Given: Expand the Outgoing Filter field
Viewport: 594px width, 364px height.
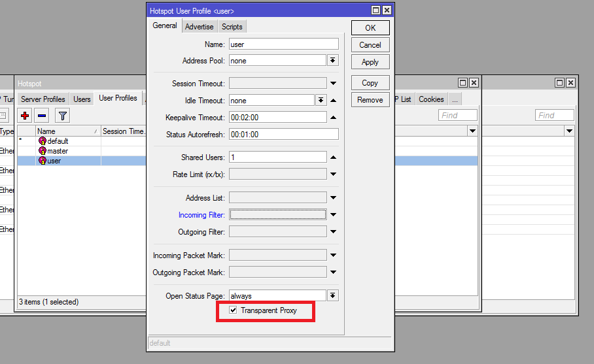Looking at the screenshot, I should [334, 231].
